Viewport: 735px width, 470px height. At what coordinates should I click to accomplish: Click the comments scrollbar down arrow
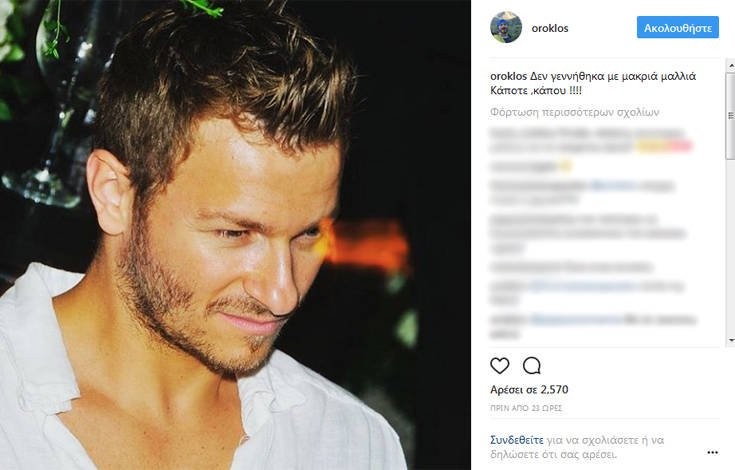coord(730,341)
